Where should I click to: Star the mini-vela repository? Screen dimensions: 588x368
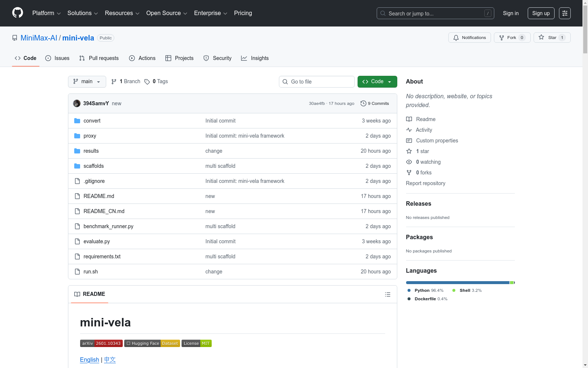[x=552, y=38]
